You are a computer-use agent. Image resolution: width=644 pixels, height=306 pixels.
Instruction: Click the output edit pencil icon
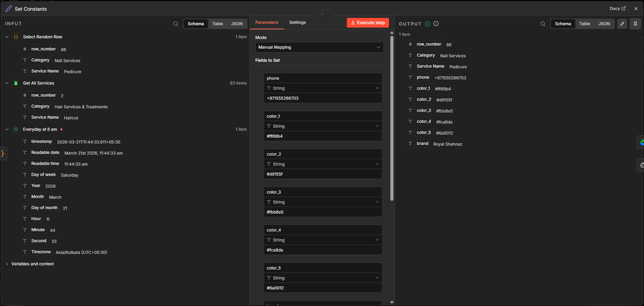[x=622, y=24]
